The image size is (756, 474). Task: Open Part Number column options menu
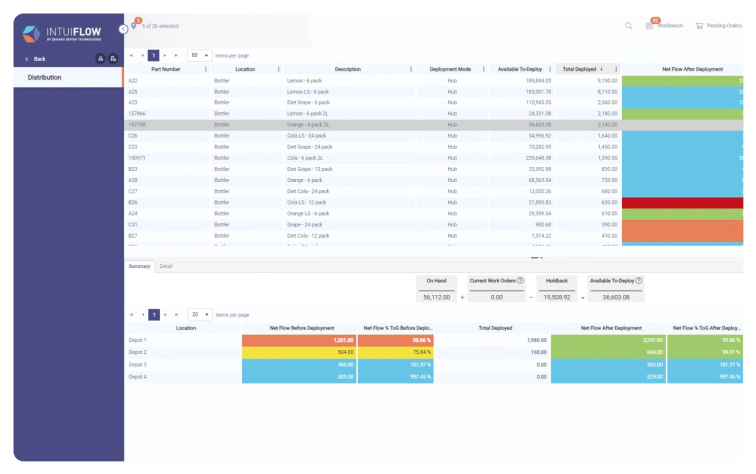206,69
